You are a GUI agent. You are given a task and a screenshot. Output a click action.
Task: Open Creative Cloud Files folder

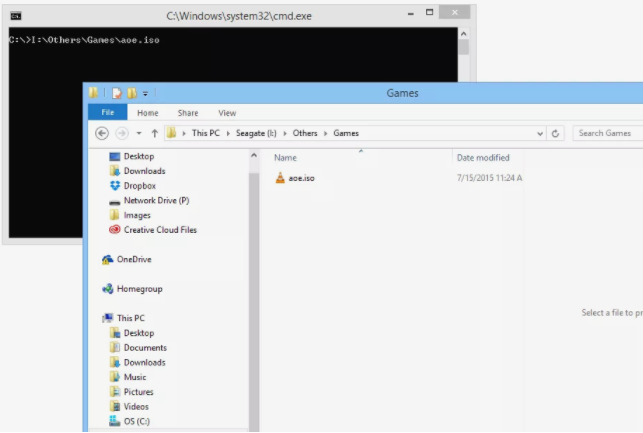coord(159,230)
